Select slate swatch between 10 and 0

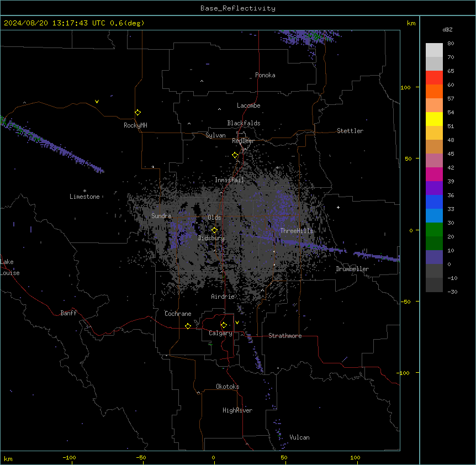(x=434, y=257)
